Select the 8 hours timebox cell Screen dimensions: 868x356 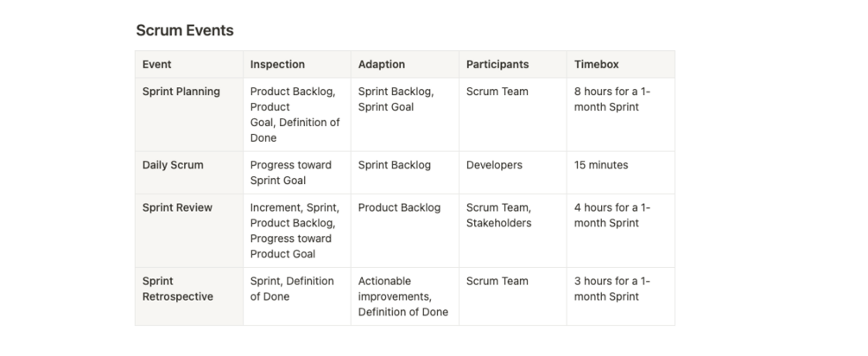coord(613,99)
